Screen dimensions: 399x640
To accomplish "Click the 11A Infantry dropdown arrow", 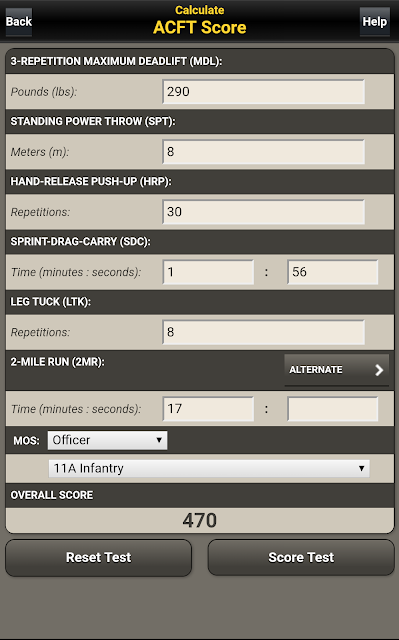I will click(361, 468).
